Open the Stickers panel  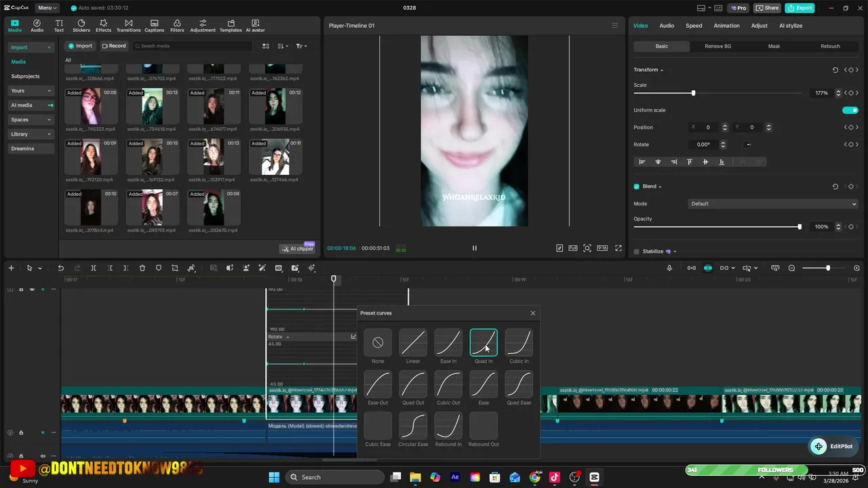point(81,26)
